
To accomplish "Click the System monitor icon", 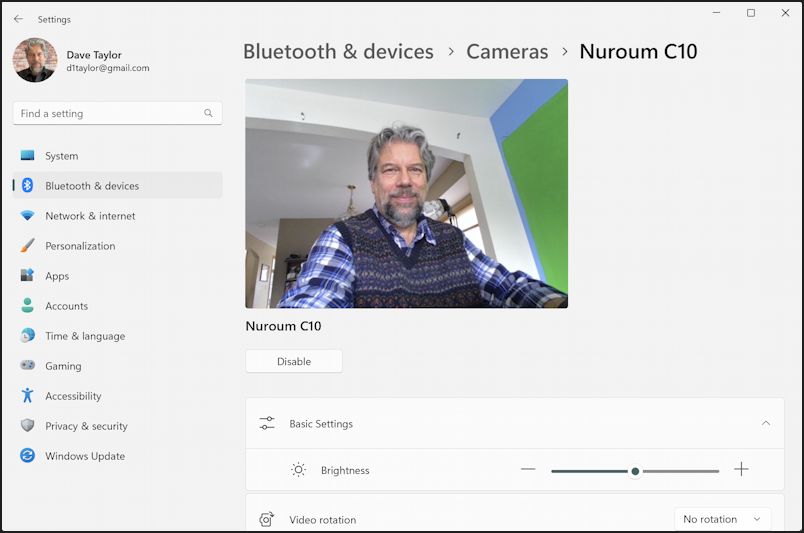I will coord(27,155).
